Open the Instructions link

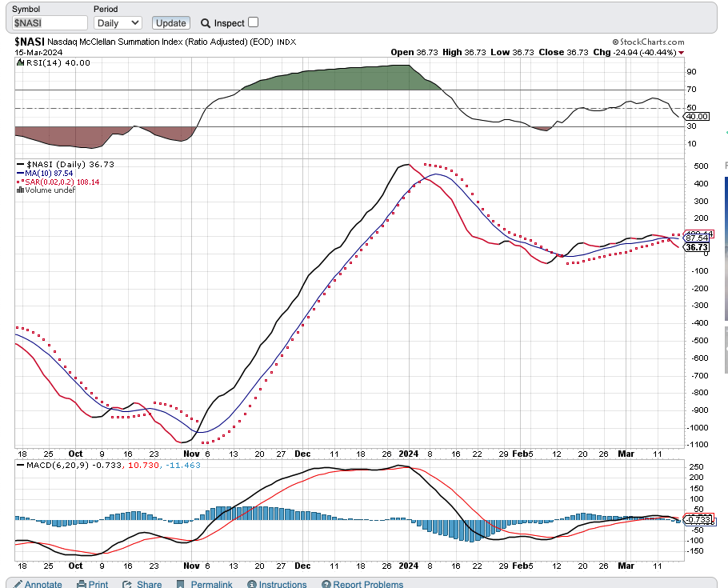tap(282, 584)
